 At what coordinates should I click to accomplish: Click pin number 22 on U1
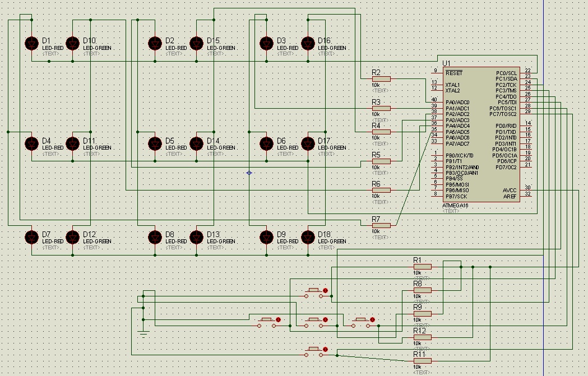(527, 71)
